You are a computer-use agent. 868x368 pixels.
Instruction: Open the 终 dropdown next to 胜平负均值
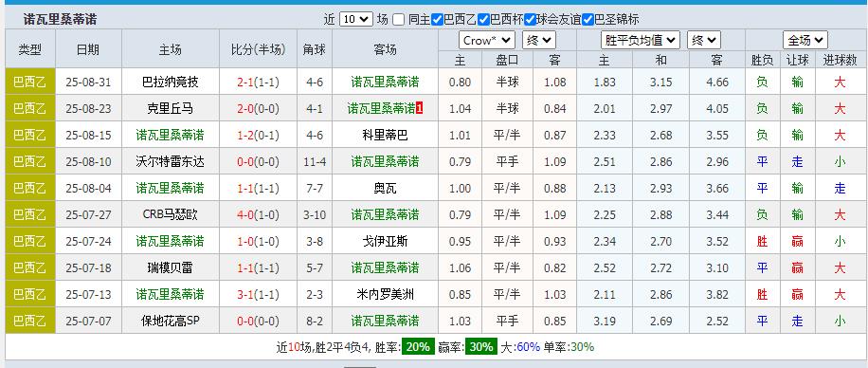[703, 41]
